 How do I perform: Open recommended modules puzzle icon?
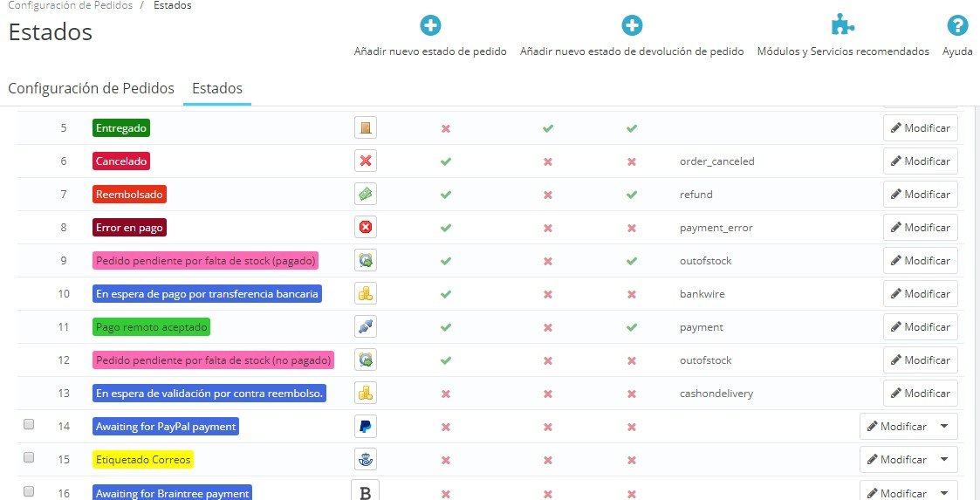click(x=842, y=25)
